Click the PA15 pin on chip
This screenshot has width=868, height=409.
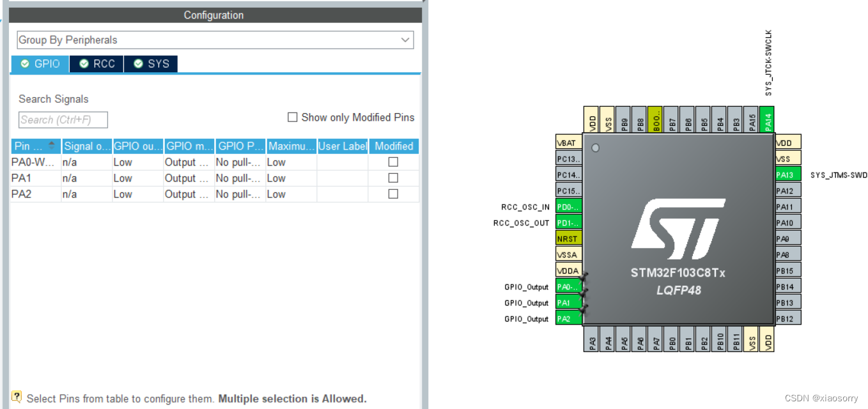pyautogui.click(x=752, y=120)
